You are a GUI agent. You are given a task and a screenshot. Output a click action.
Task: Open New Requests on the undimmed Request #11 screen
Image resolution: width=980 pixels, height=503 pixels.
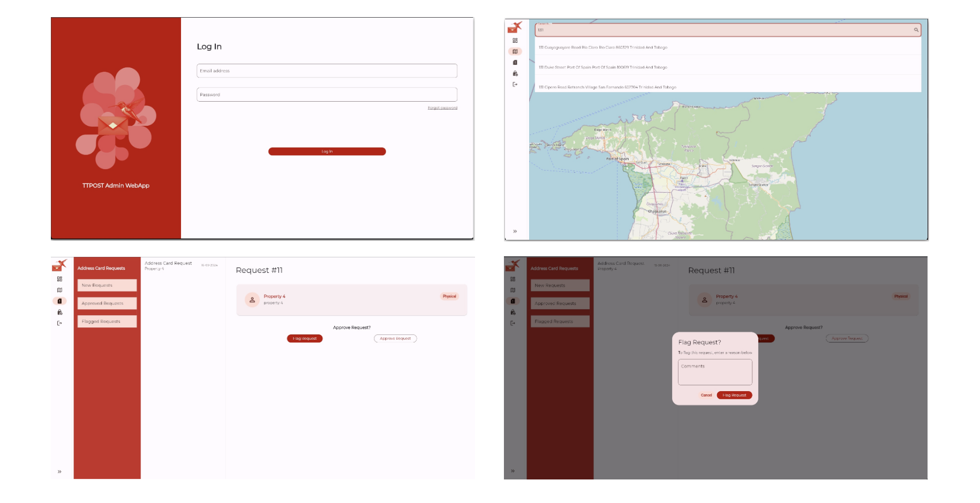coord(107,285)
